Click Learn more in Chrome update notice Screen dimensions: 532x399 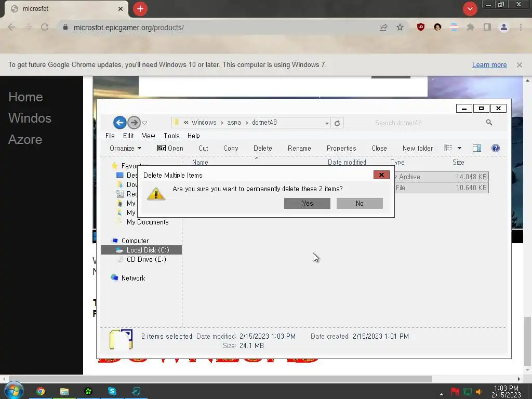(489, 65)
